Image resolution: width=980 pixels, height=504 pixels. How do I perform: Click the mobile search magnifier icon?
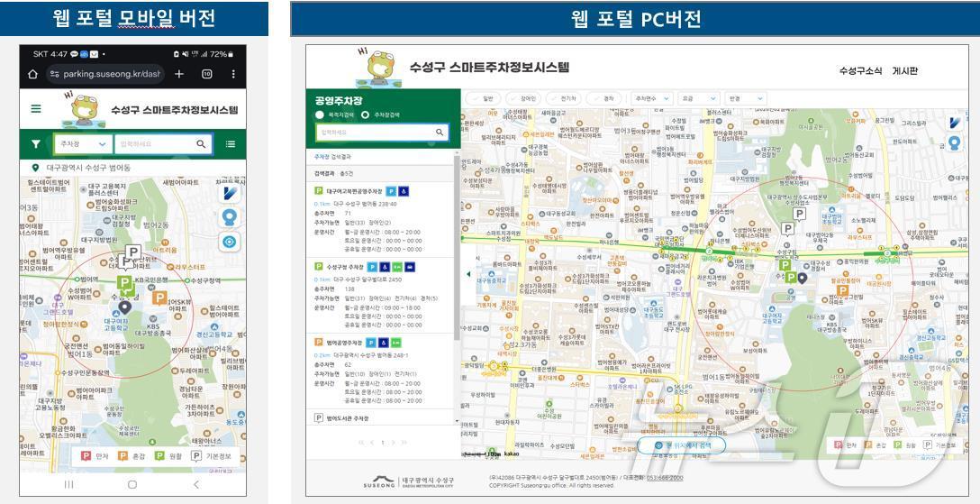[201, 143]
